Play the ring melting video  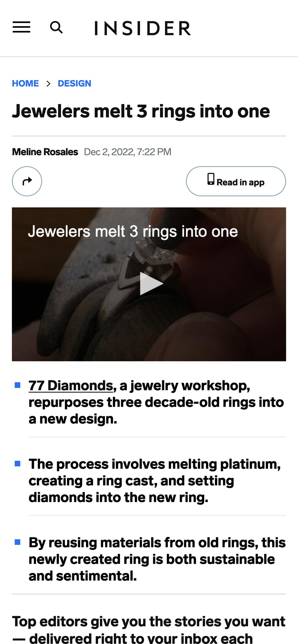[151, 284]
